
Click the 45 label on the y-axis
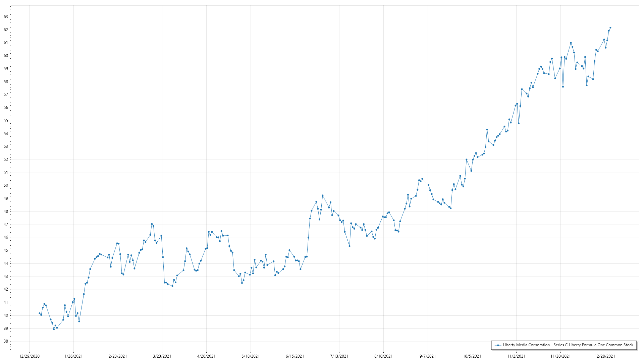6,251
